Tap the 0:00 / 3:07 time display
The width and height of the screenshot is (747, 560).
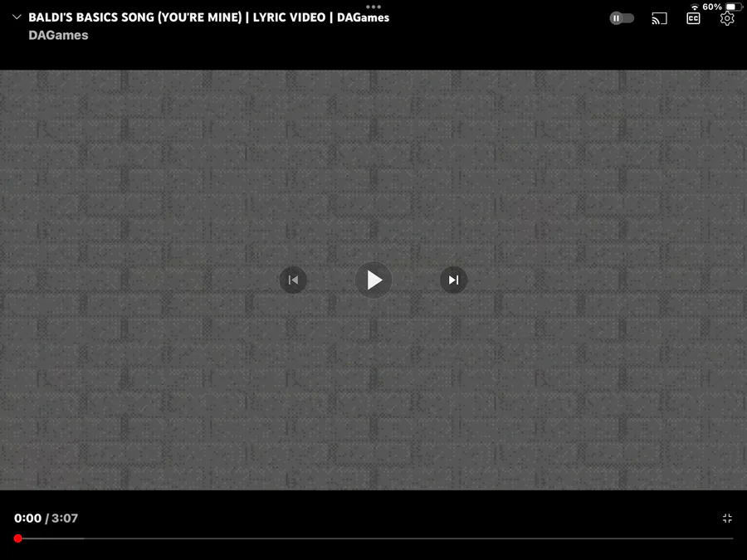[x=46, y=518]
